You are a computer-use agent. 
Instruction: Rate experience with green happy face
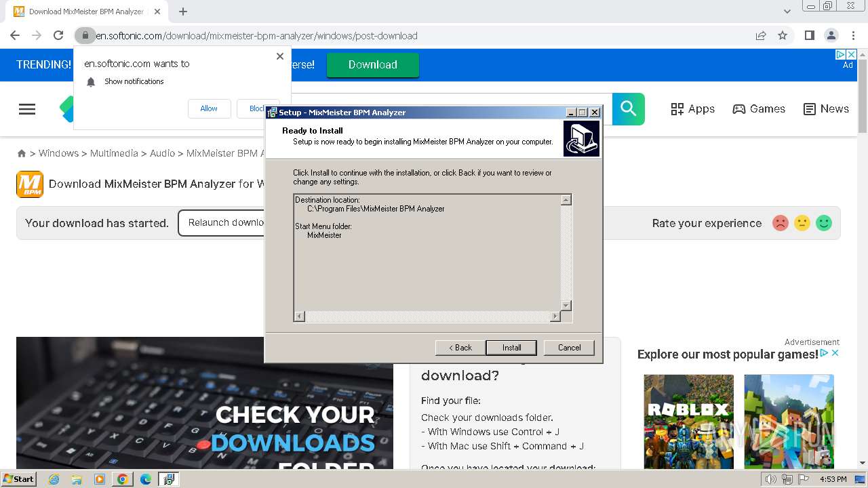pos(824,223)
